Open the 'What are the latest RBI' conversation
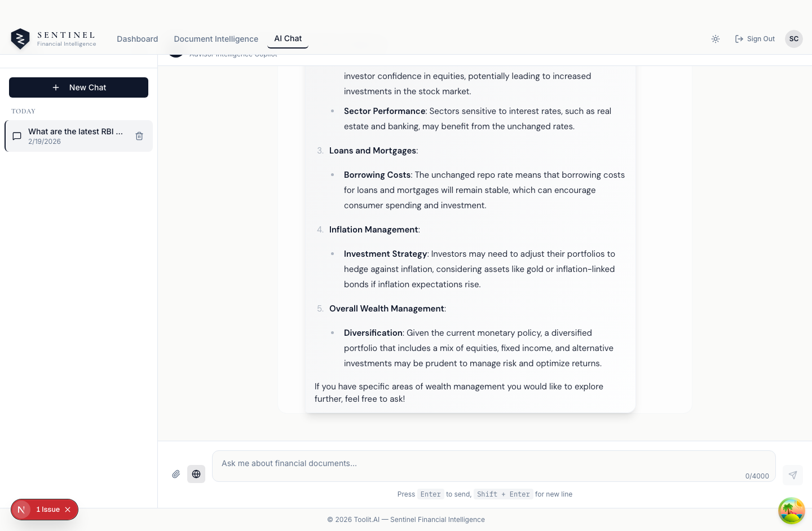Screen dimensions: 812x531 click(78, 136)
